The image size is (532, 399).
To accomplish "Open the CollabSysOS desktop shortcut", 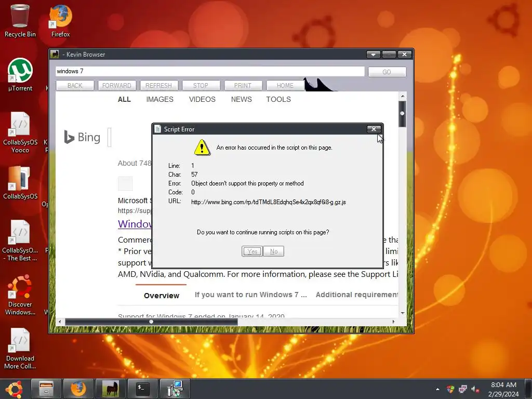I will click(x=20, y=182).
